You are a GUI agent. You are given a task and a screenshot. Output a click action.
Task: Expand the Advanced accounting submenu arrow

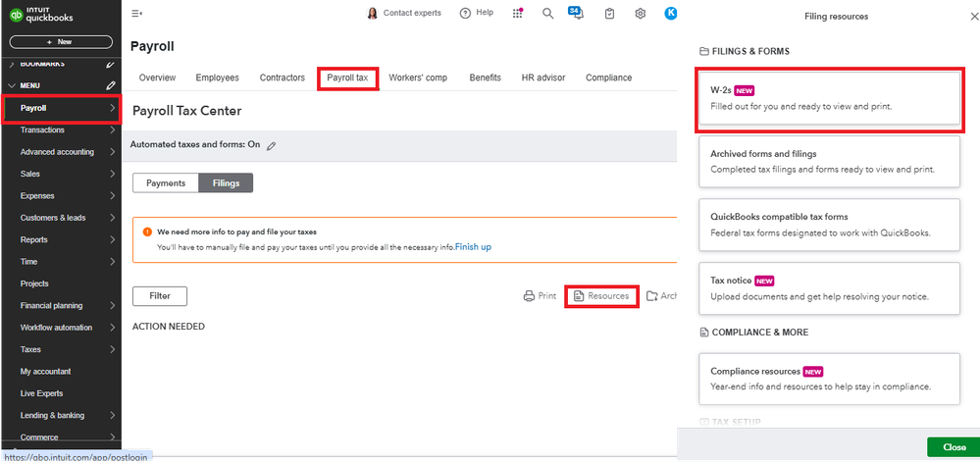[x=112, y=152]
